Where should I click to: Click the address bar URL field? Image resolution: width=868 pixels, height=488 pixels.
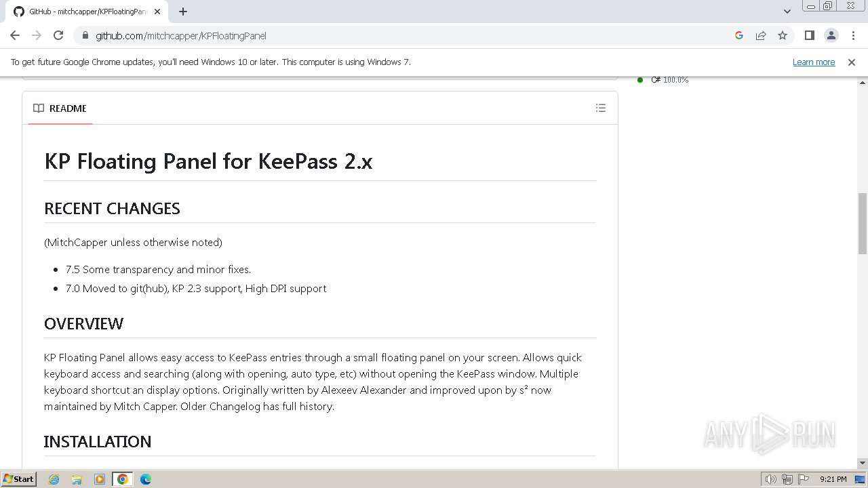pyautogui.click(x=407, y=35)
